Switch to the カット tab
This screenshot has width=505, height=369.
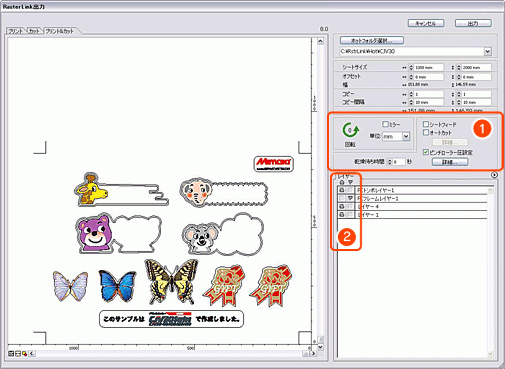click(x=34, y=31)
